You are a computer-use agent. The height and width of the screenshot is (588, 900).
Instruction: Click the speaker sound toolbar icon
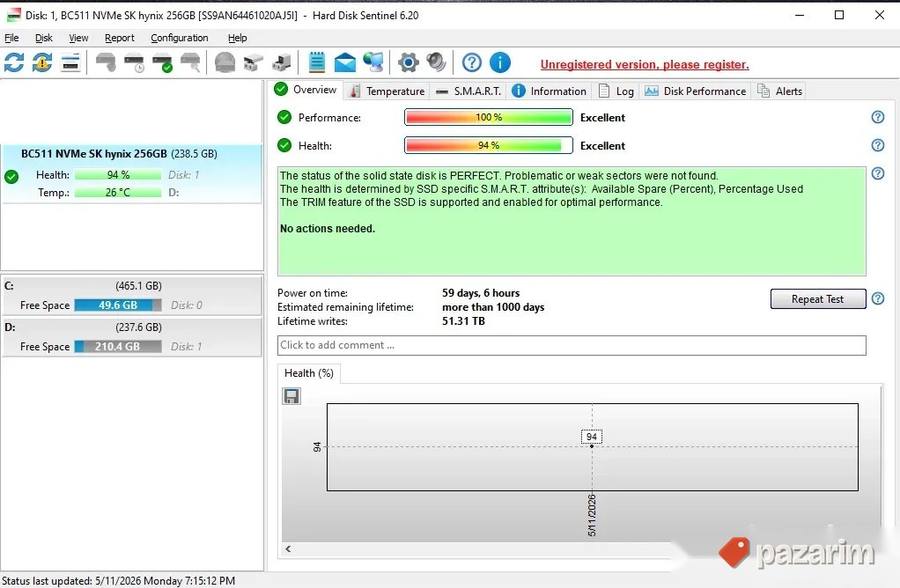coord(436,62)
